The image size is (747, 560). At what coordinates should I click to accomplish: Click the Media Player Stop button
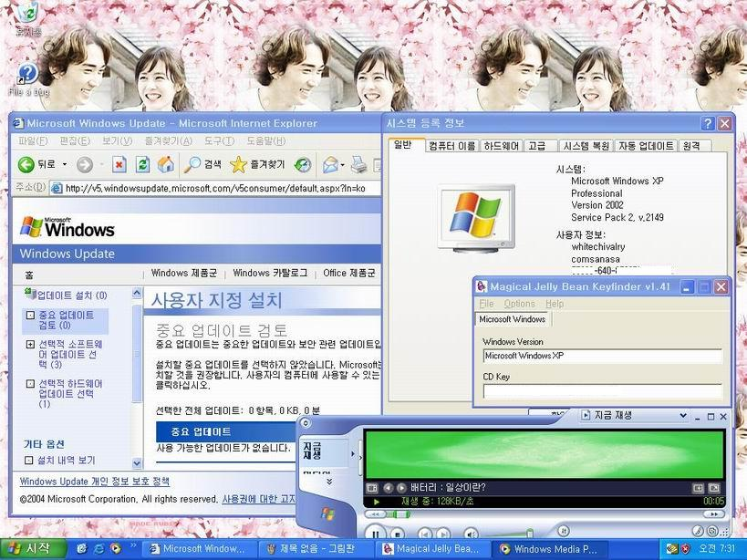[x=397, y=534]
